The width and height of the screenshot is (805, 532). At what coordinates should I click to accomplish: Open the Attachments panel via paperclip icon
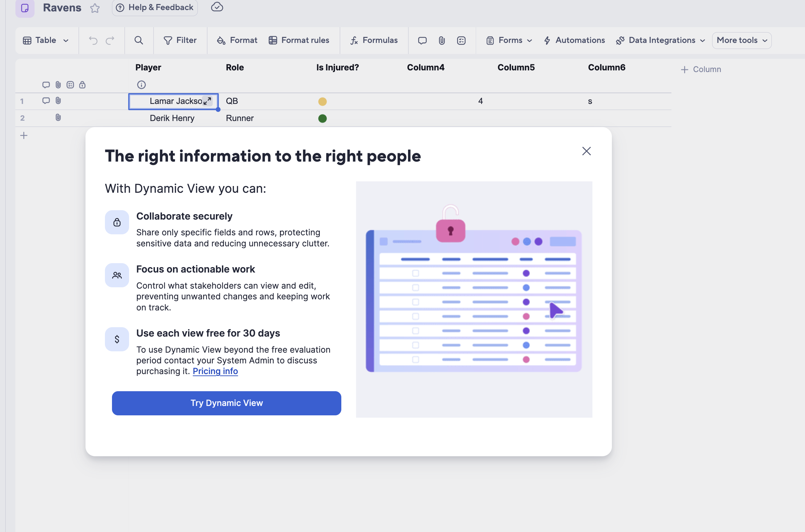(441, 40)
